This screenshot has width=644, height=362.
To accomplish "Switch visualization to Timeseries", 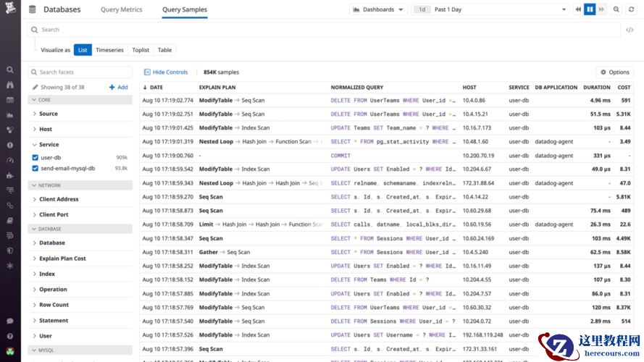I will coord(109,50).
